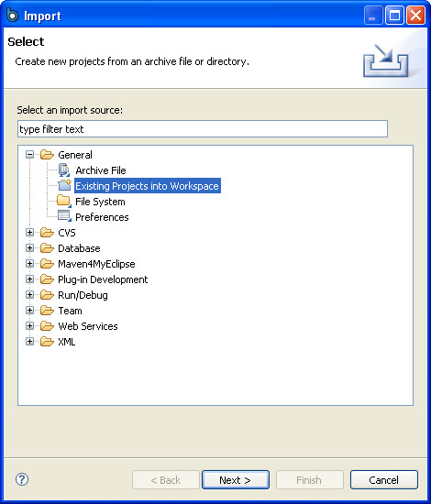Click the Cancel button

point(384,480)
